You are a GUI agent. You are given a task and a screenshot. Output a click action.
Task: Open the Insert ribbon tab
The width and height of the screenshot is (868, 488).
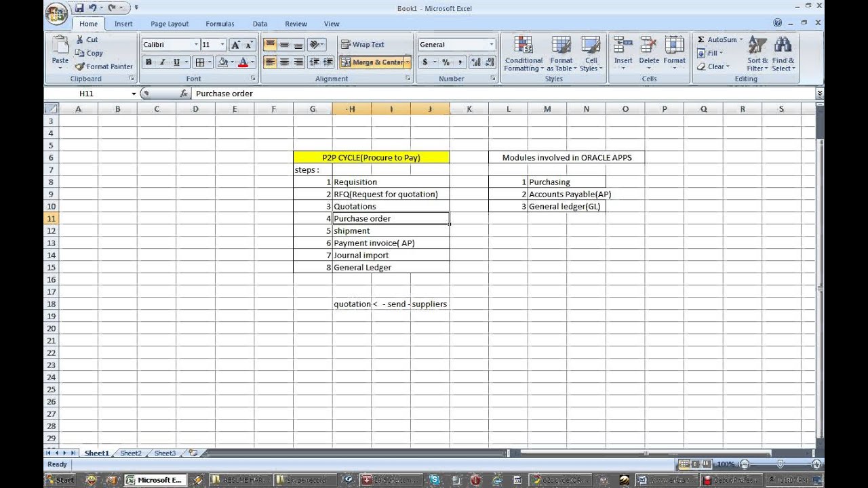123,24
